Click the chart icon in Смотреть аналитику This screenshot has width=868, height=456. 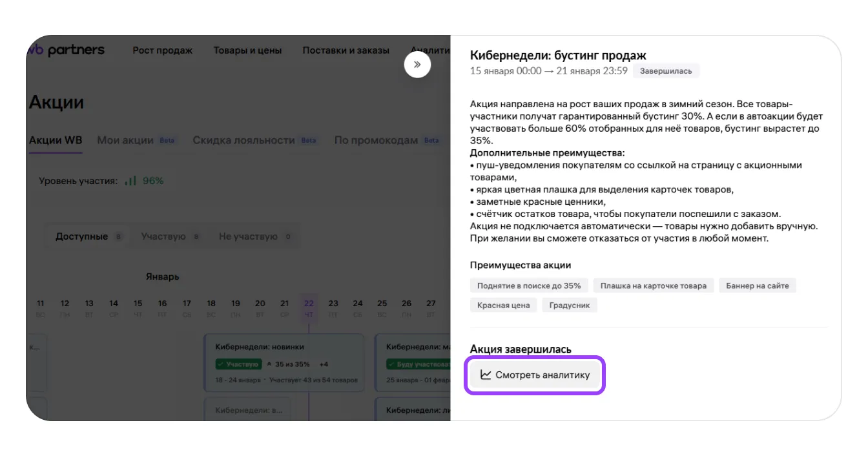tap(486, 375)
